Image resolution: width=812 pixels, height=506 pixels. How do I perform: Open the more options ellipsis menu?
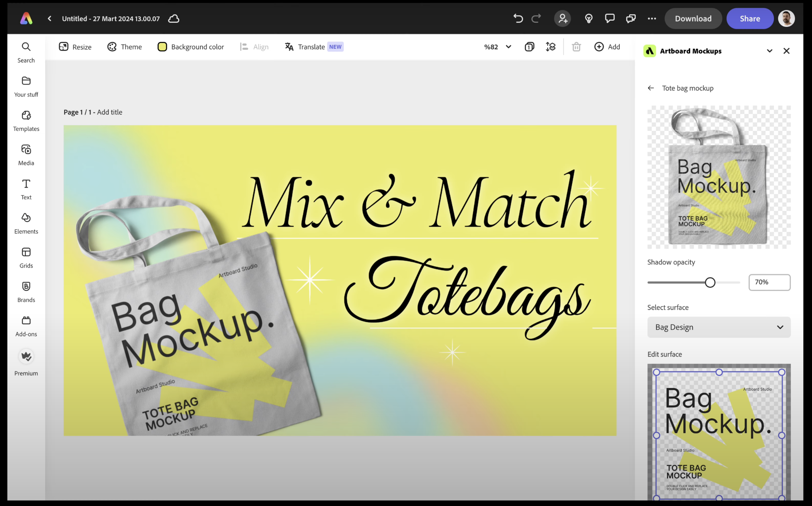[x=652, y=19]
